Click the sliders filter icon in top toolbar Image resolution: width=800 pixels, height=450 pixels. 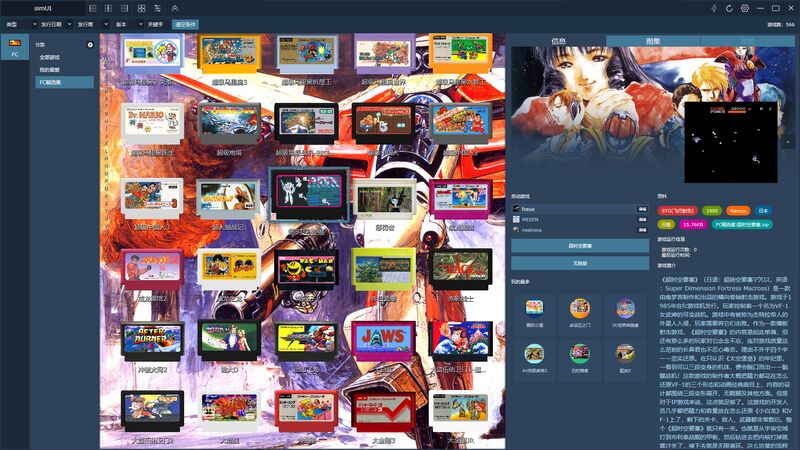[x=158, y=8]
